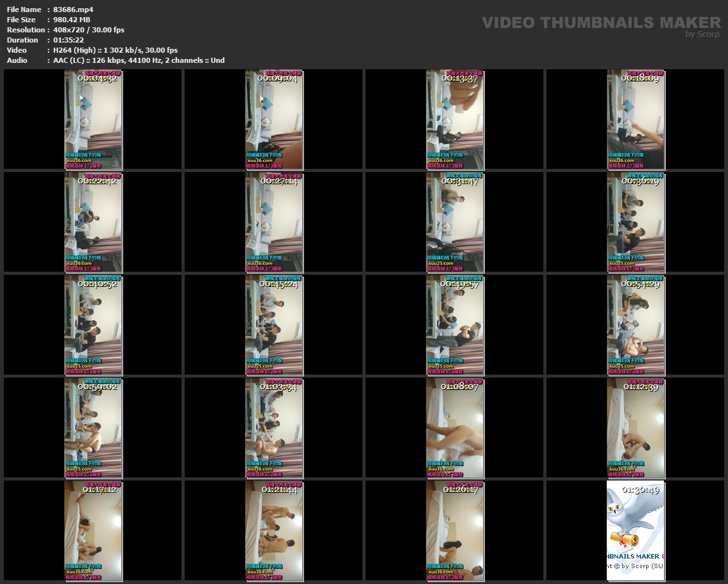
Task: Pick the frame at 01:12:39
Action: (635, 428)
